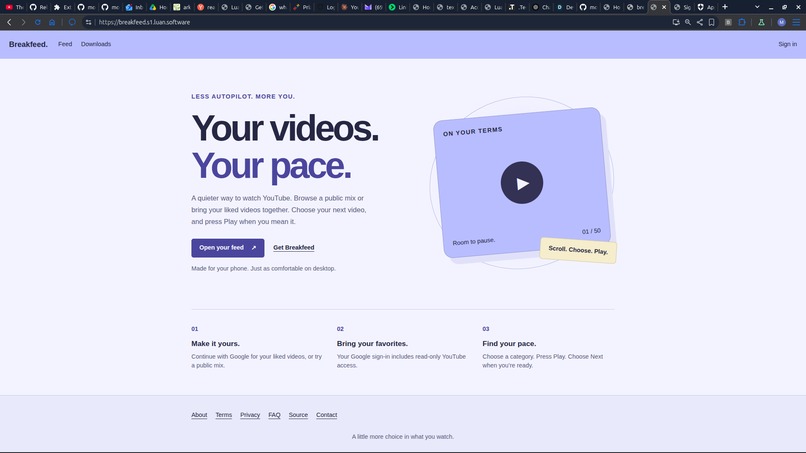Click the gray square extension icon
This screenshot has height=453, width=806.
tap(728, 22)
